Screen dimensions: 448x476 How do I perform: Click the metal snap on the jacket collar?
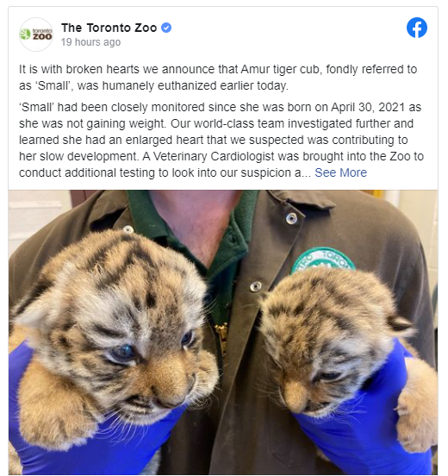pyautogui.click(x=292, y=218)
